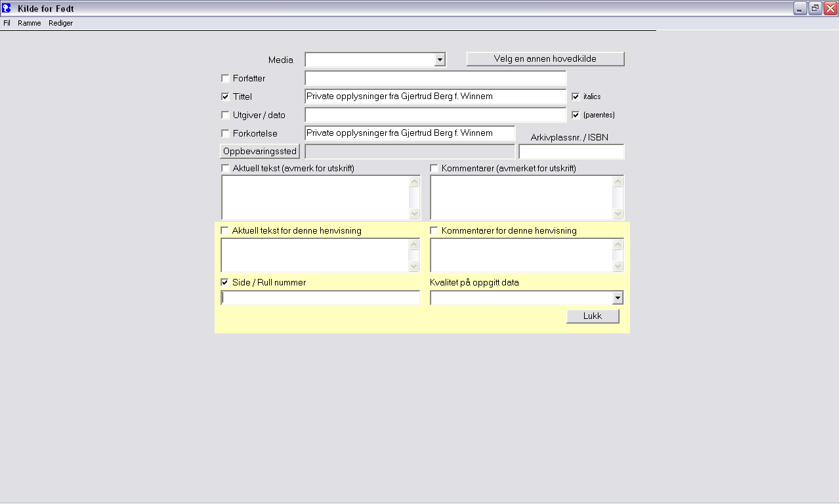840x504 pixels.
Task: Minimize the Kilde for Født window
Action: tap(800, 8)
